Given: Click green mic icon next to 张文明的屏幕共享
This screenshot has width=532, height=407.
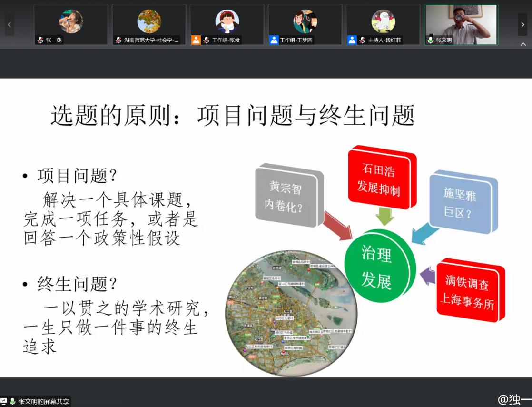Looking at the screenshot, I should (x=12, y=402).
